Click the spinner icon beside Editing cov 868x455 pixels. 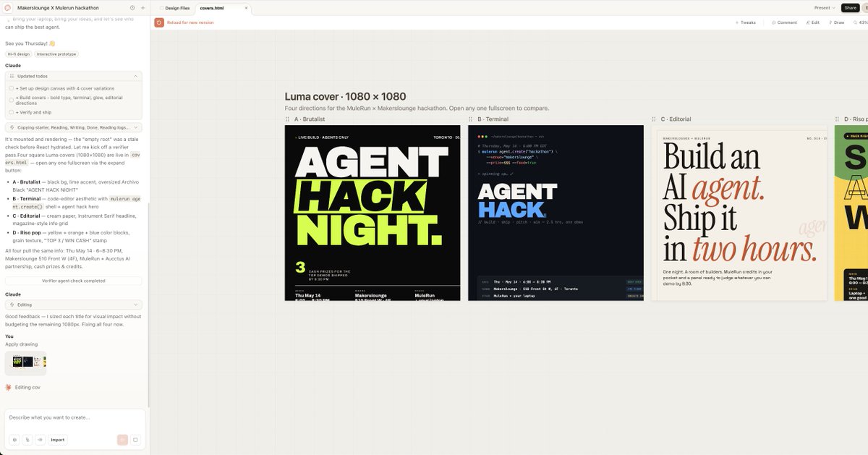click(x=8, y=388)
